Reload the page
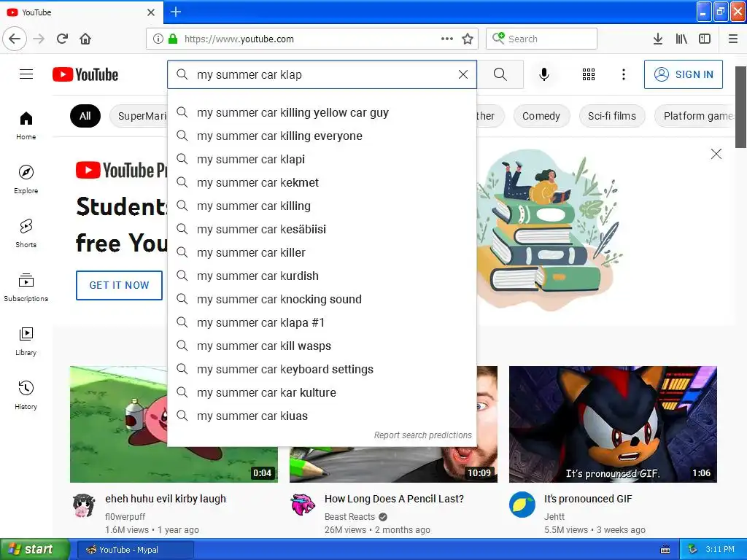Viewport: 747px width, 560px height. pyautogui.click(x=63, y=39)
